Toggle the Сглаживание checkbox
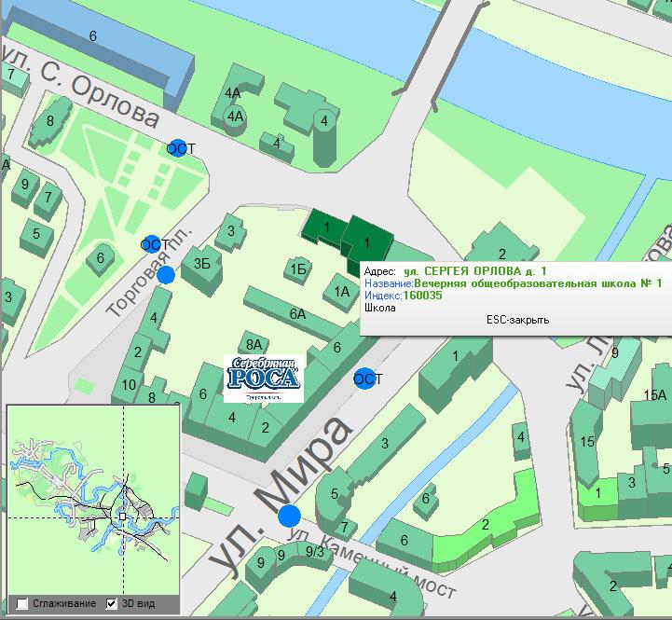Viewport: 672px width, 620px height. [x=22, y=603]
